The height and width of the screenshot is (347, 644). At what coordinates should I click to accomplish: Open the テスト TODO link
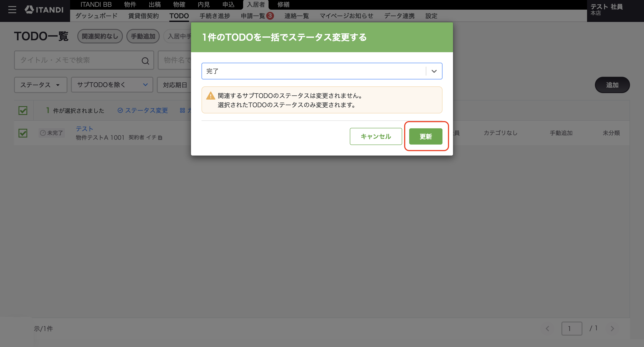click(x=85, y=129)
